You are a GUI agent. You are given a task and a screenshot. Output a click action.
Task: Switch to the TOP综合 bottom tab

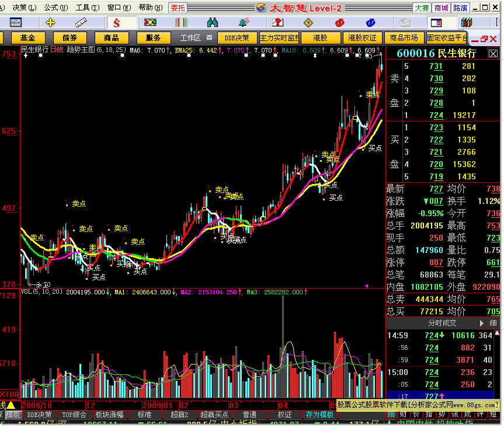74,415
